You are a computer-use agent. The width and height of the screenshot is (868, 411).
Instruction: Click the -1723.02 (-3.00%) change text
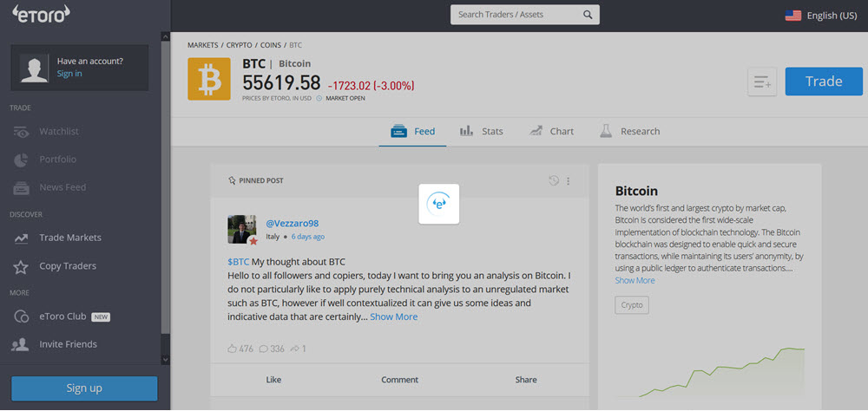pyautogui.click(x=371, y=87)
